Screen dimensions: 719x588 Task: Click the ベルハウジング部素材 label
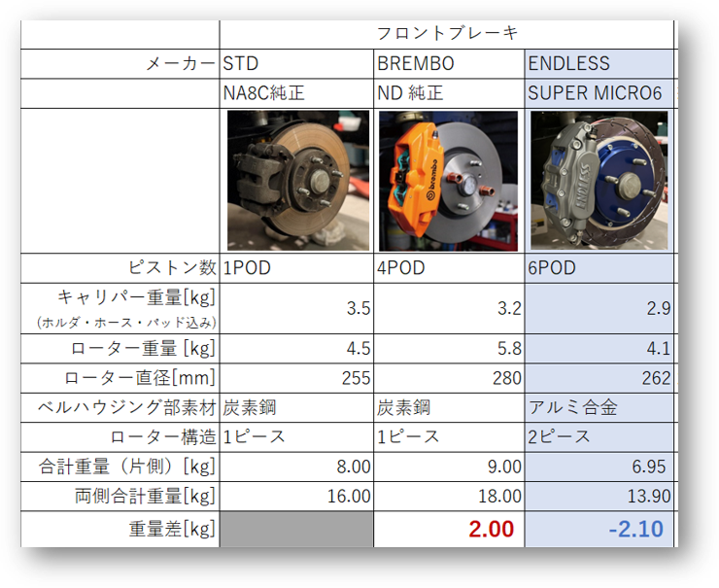tap(126, 408)
